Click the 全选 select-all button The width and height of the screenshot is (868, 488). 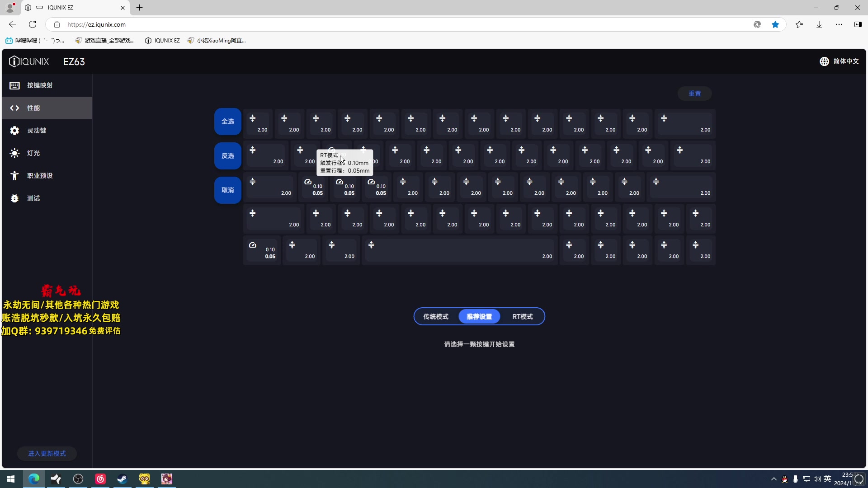point(228,122)
